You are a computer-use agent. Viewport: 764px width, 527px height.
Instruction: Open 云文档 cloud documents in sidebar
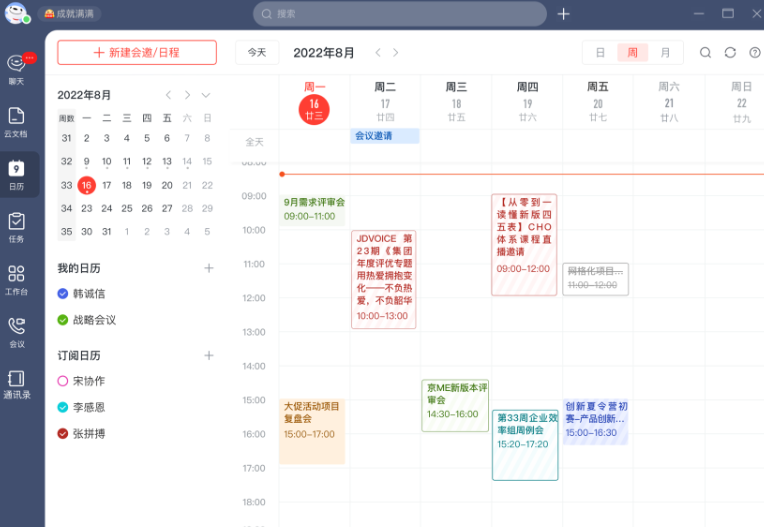(x=16, y=120)
